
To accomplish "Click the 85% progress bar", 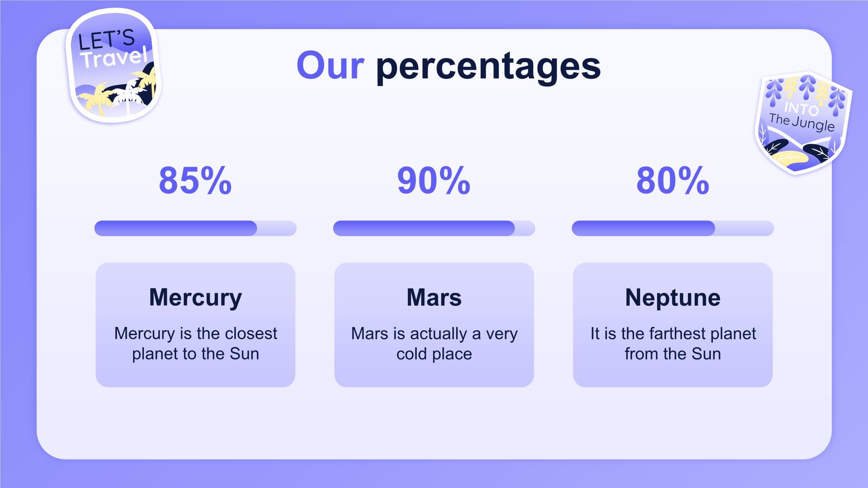I will (x=195, y=228).
